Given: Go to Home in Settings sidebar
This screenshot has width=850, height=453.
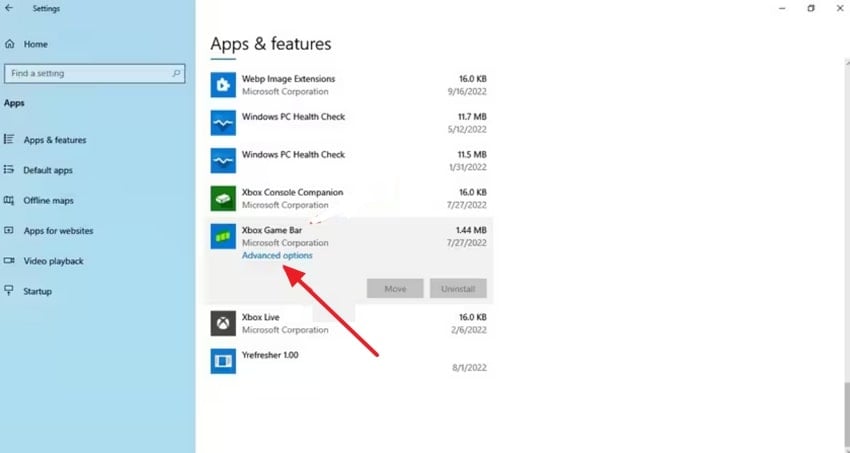Looking at the screenshot, I should pos(35,44).
